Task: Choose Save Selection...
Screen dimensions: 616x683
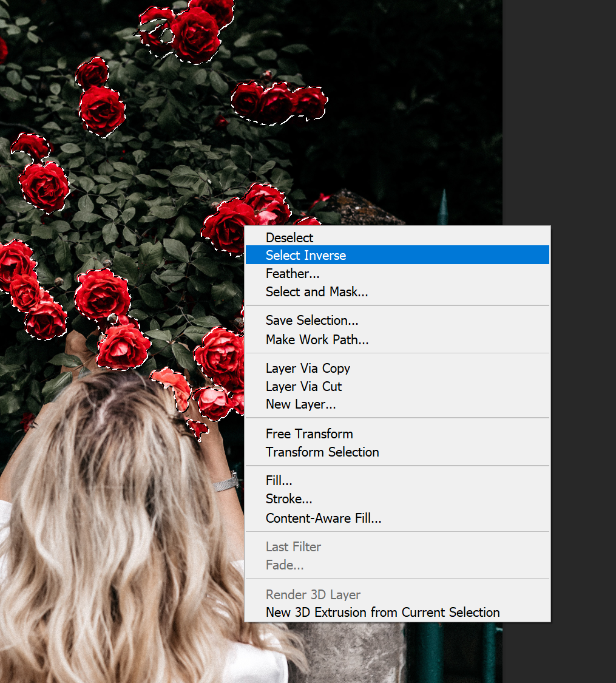Action: pos(397,321)
